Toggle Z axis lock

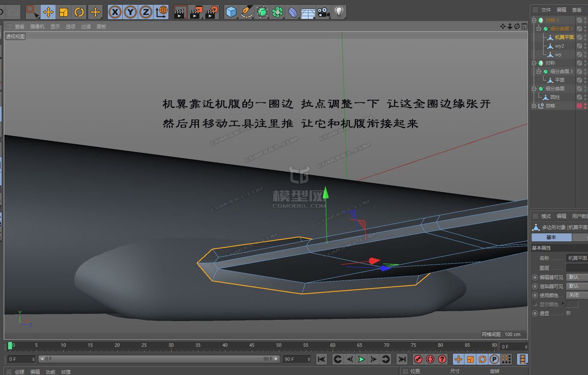(x=146, y=12)
